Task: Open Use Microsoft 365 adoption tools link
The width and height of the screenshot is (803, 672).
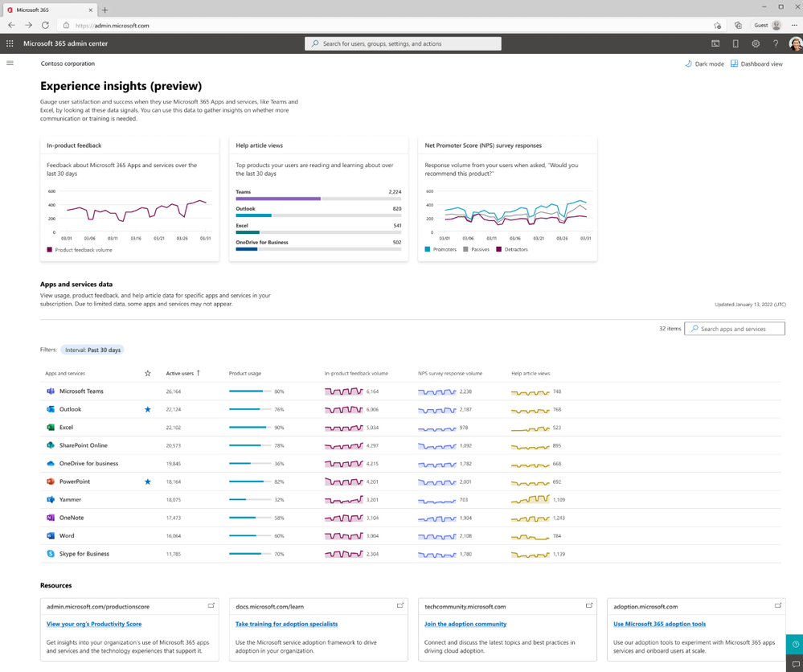Action: point(660,624)
